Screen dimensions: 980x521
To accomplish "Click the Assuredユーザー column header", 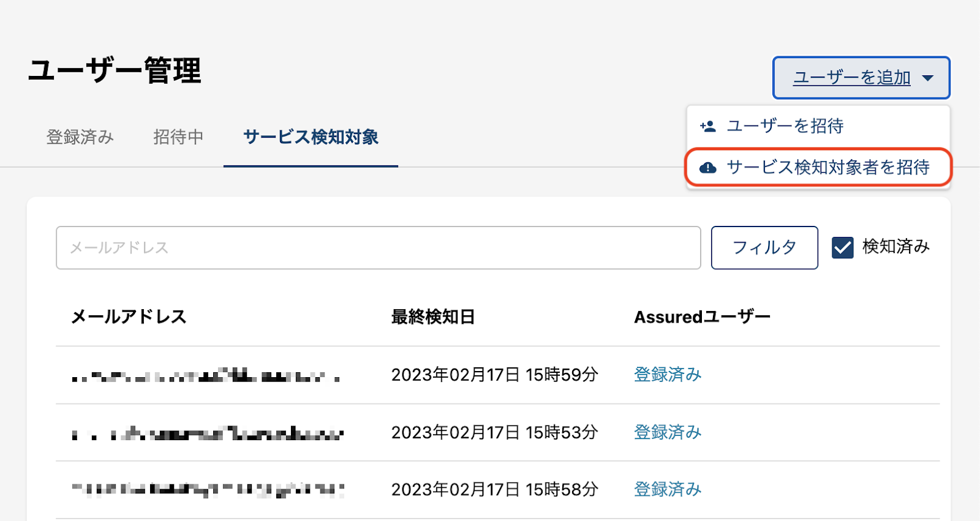I will [702, 317].
